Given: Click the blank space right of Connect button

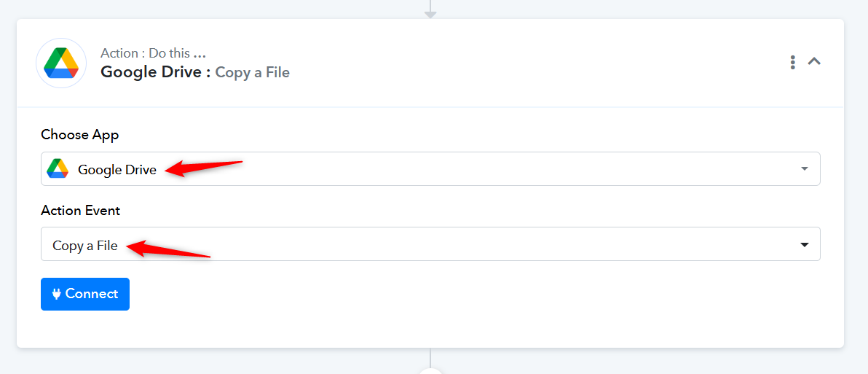Looking at the screenshot, I should [x=437, y=294].
